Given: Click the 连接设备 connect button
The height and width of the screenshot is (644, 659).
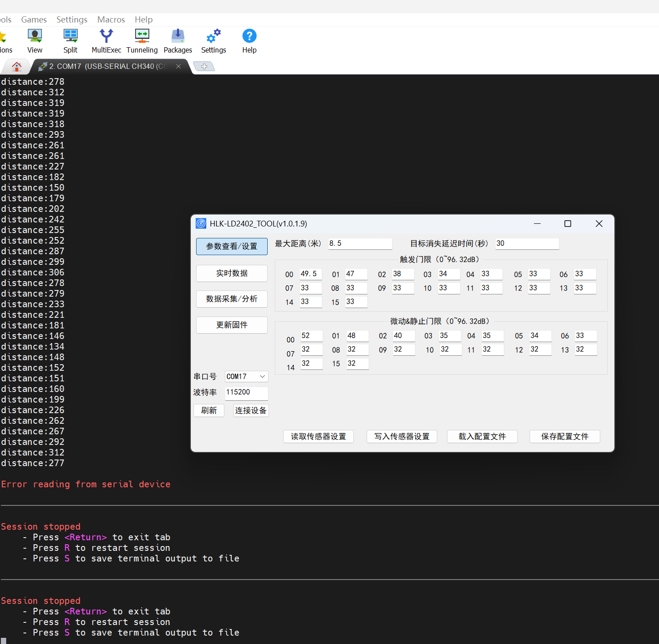Looking at the screenshot, I should point(251,411).
